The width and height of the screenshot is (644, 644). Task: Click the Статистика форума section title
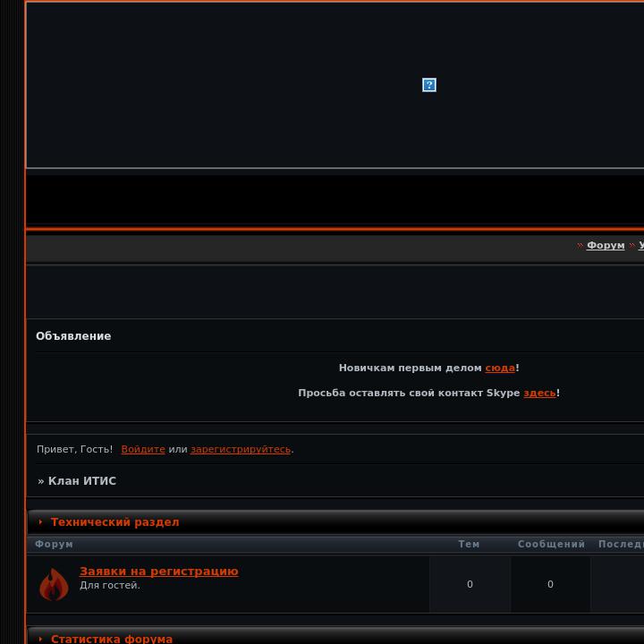coord(112,639)
